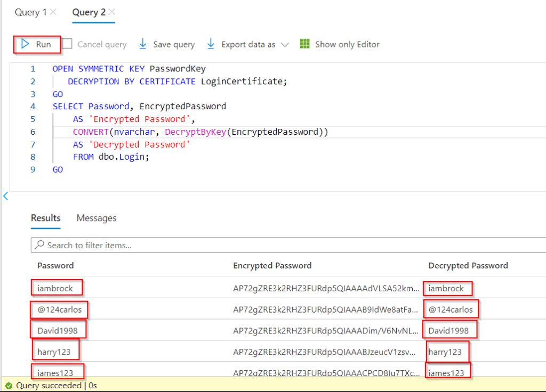
Task: Click line 2 DECRYPTION BY CERTIFICATE code
Action: tap(177, 81)
